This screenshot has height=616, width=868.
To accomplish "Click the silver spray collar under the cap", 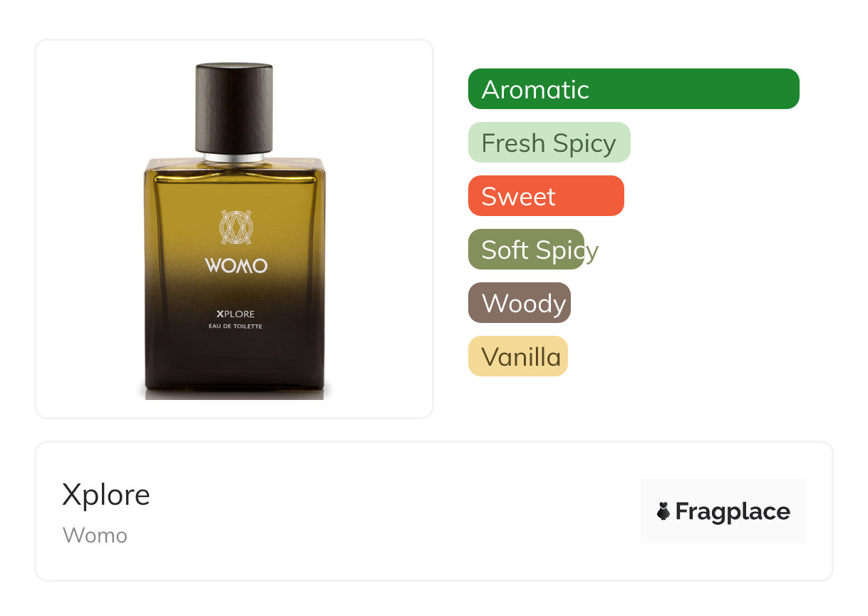I will click(x=234, y=157).
